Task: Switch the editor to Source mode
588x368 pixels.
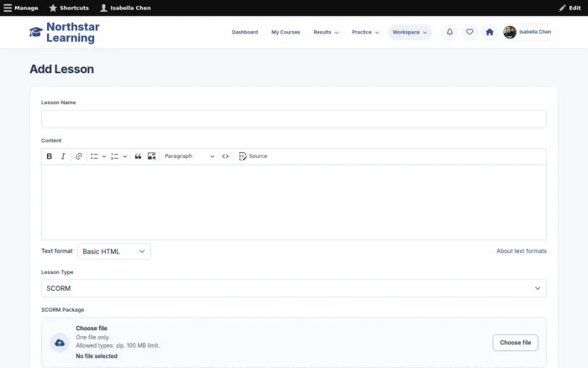Action: coord(253,156)
